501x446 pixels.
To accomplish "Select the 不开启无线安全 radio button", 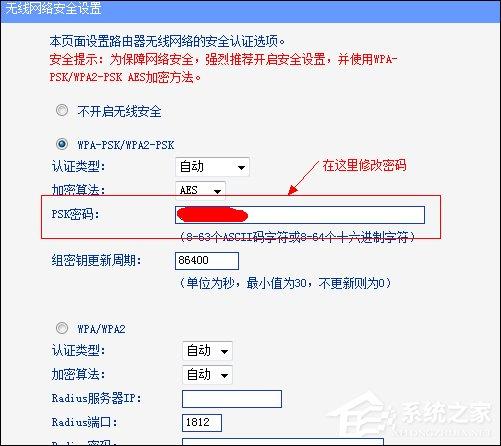I will (x=62, y=110).
